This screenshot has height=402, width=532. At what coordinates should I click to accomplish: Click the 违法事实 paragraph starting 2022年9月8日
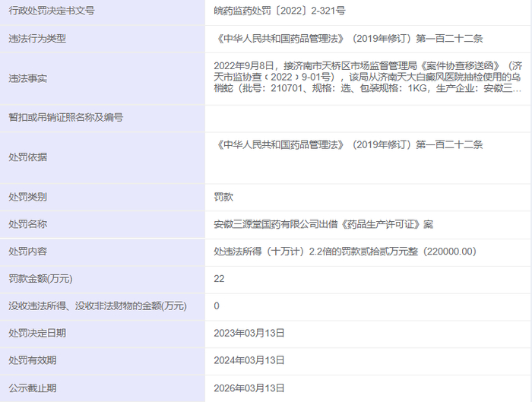(368, 77)
